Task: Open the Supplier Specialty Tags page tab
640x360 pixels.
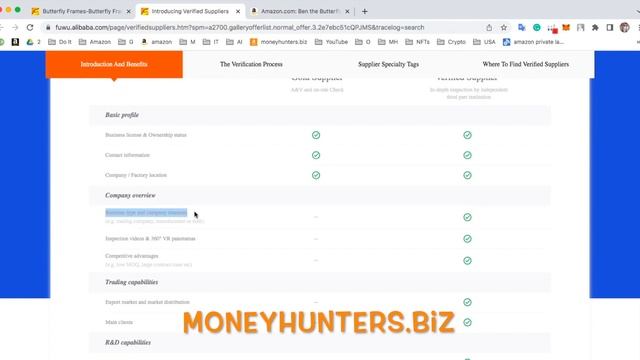Action: tap(388, 64)
